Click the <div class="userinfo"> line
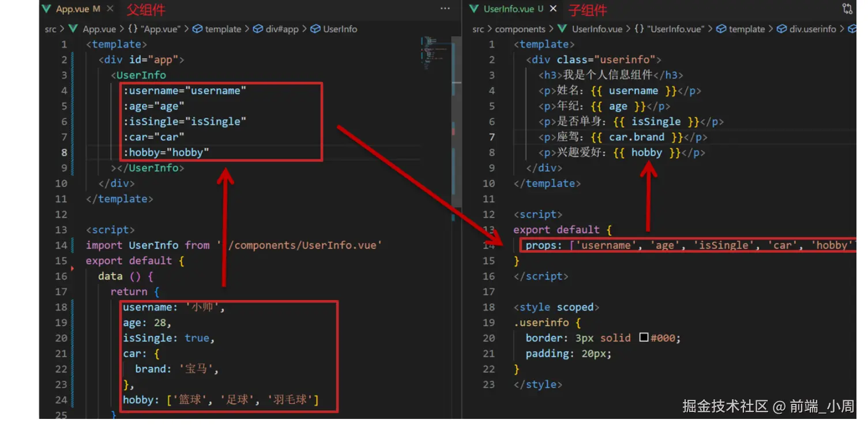This screenshot has width=868, height=427. pyautogui.click(x=593, y=59)
